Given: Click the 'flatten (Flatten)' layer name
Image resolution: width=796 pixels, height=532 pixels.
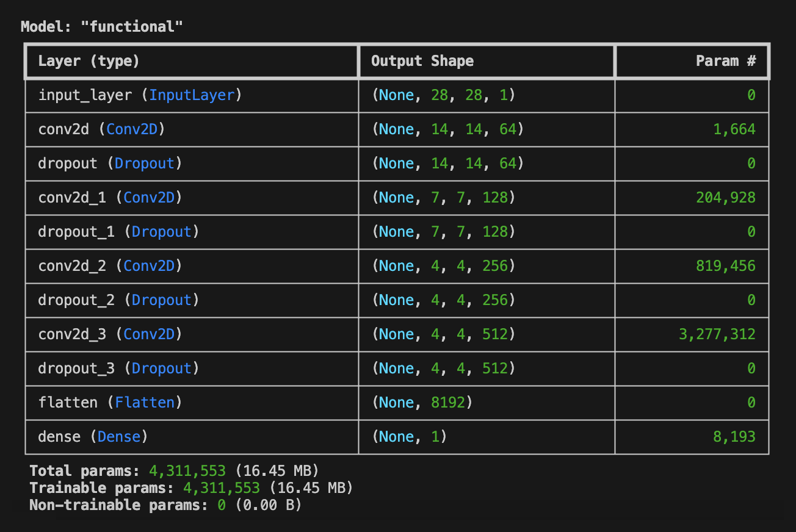Looking at the screenshot, I should pyautogui.click(x=110, y=403).
